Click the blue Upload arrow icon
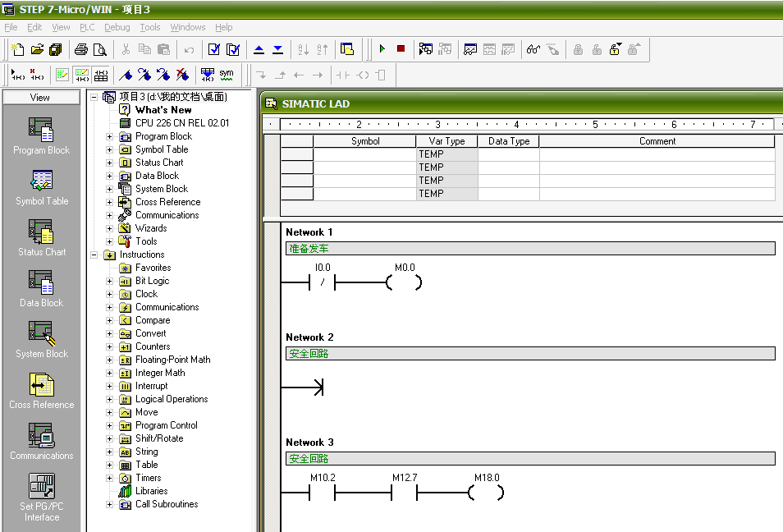The image size is (783, 532). [x=259, y=49]
